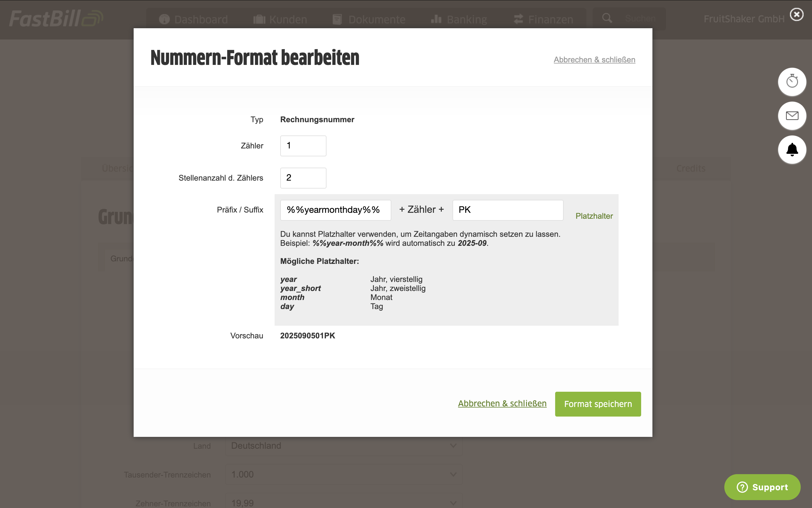
Task: Close the dialog with the X icon
Action: click(x=796, y=14)
